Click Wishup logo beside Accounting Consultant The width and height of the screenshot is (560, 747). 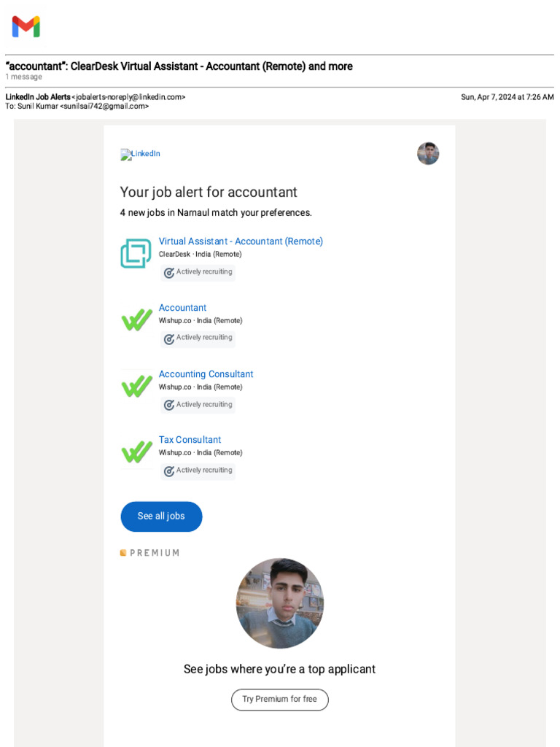136,386
